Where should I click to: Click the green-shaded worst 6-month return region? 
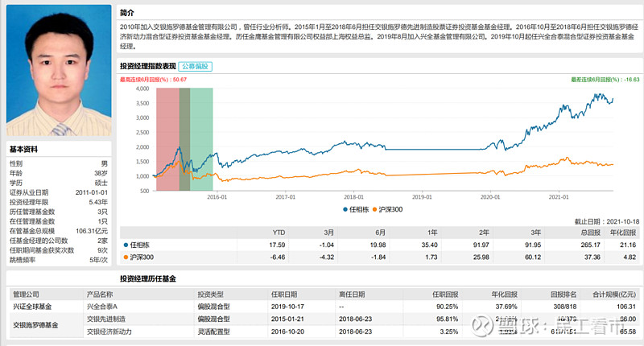201,139
